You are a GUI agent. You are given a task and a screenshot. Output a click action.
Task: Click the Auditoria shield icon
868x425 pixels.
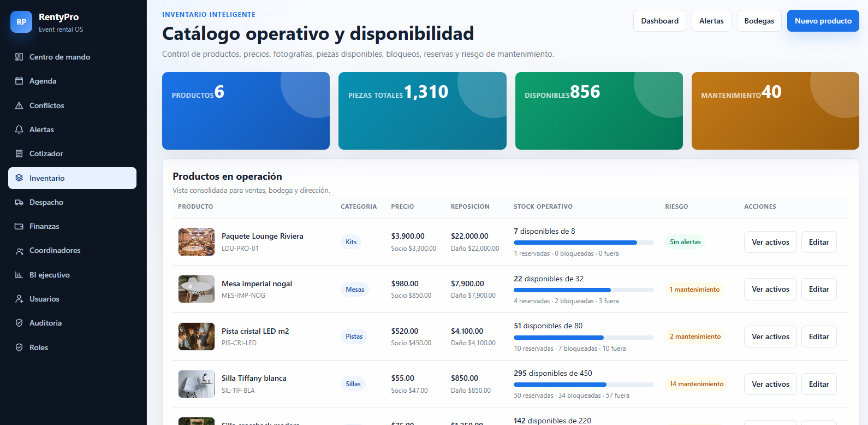point(19,323)
